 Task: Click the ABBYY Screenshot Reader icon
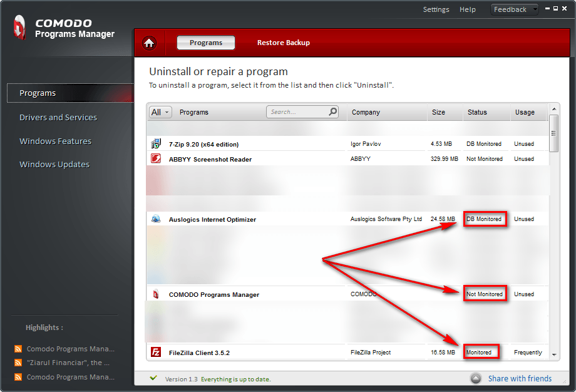pos(156,158)
